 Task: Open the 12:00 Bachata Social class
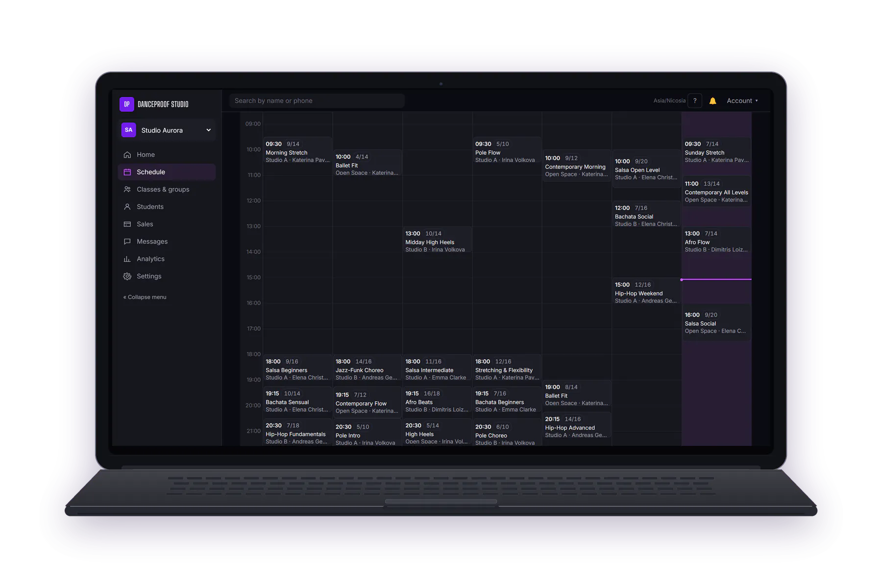(x=646, y=215)
